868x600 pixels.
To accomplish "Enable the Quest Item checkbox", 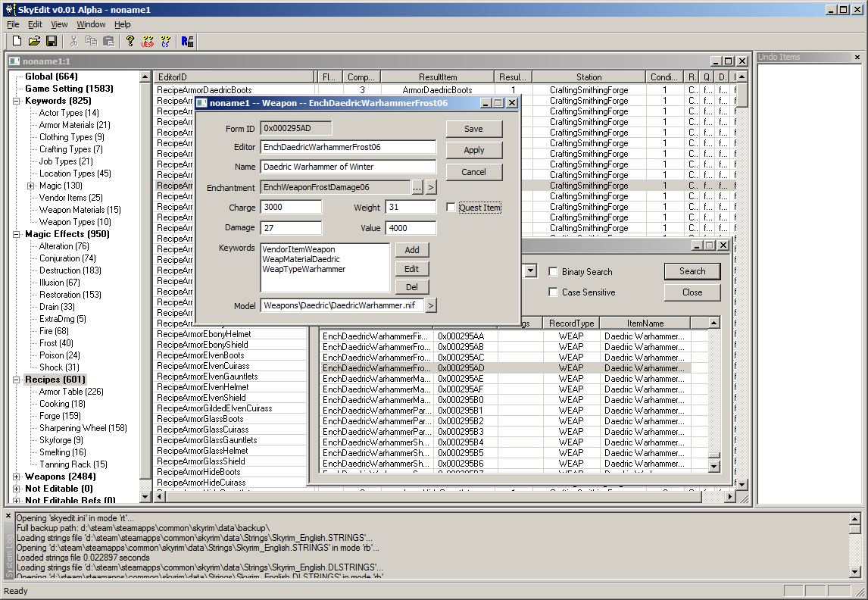I will tap(451, 208).
